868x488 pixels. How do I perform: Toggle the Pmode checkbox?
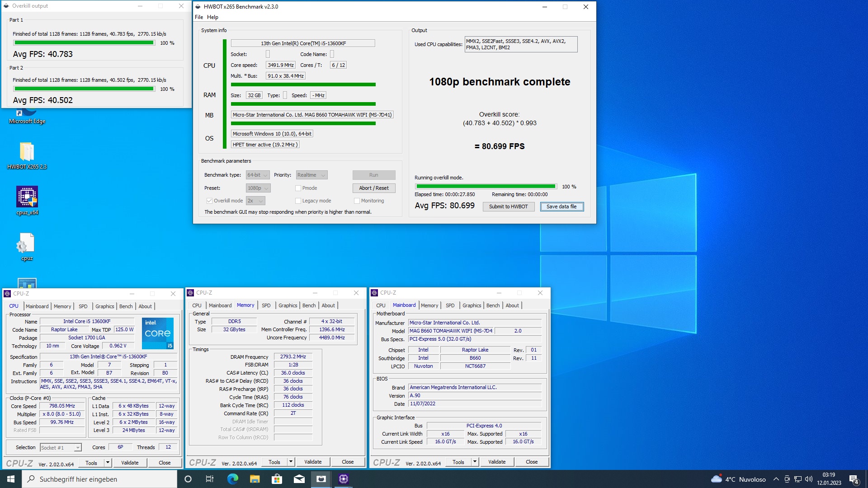click(298, 188)
